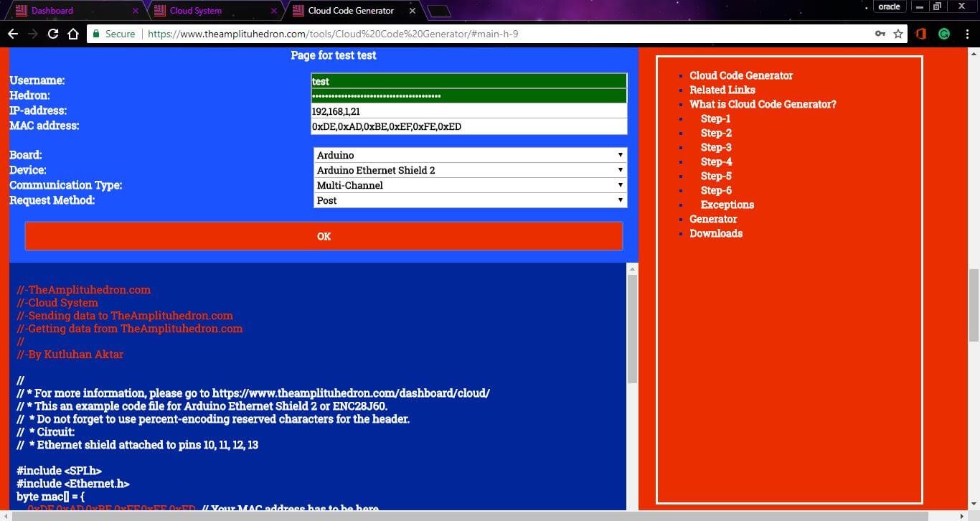
Task: Click the "Communication Type:" label
Action: (66, 185)
